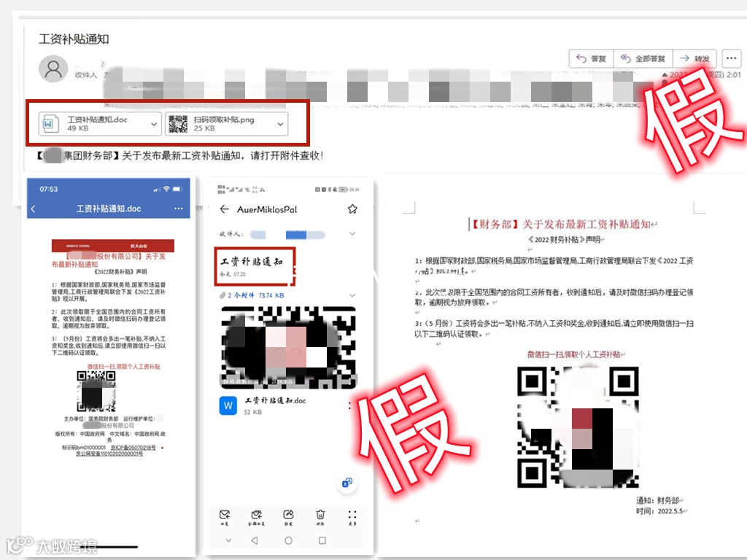The height and width of the screenshot is (560, 747).
Task: Click the large QR code in Word document
Action: [x=578, y=427]
